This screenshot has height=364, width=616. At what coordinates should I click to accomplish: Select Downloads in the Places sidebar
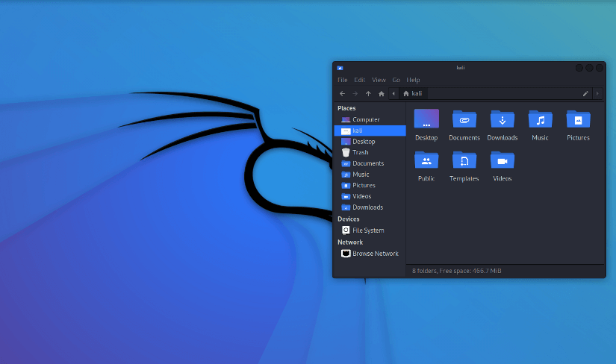point(370,207)
